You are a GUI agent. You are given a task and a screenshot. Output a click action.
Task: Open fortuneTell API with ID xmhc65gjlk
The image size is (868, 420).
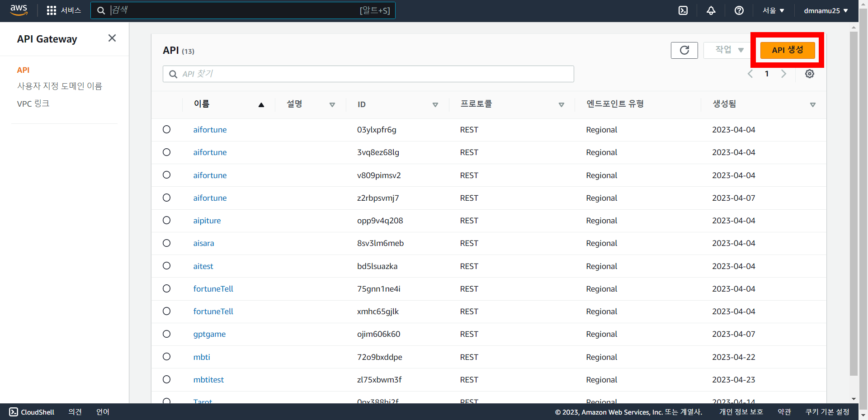[213, 311]
